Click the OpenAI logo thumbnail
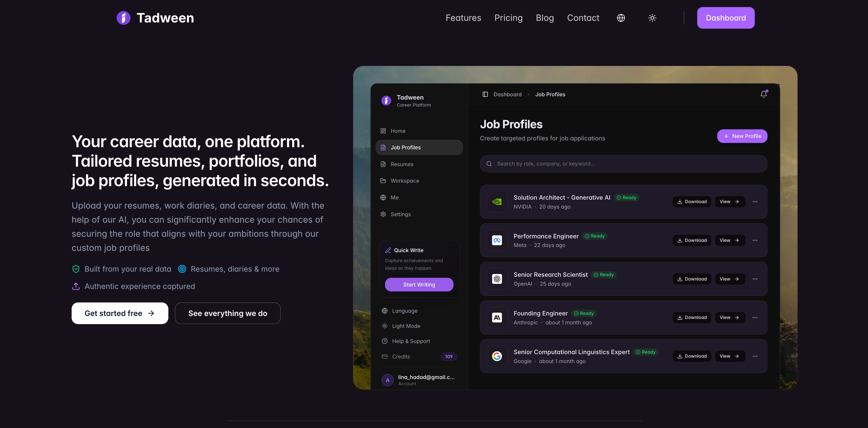This screenshot has height=428, width=868. coord(497,279)
